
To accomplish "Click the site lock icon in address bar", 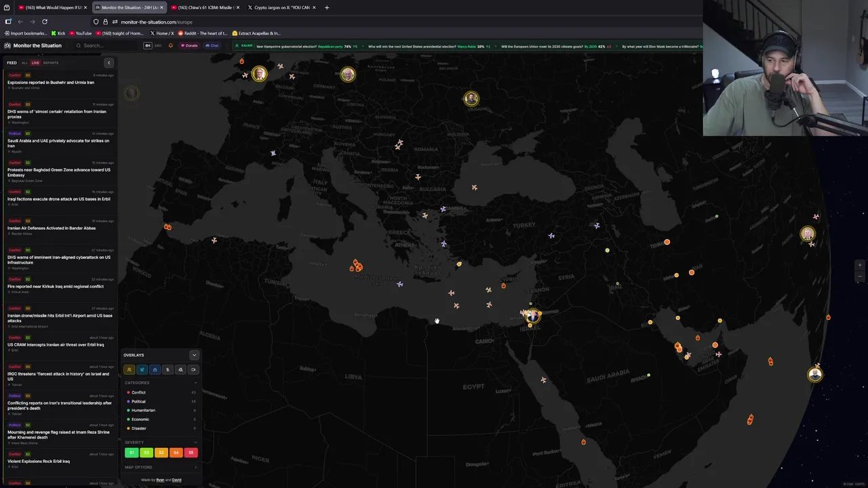I will [x=105, y=22].
